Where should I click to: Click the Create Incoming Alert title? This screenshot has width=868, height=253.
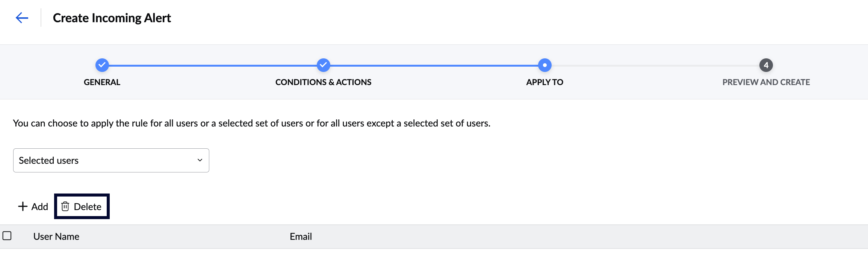point(112,18)
